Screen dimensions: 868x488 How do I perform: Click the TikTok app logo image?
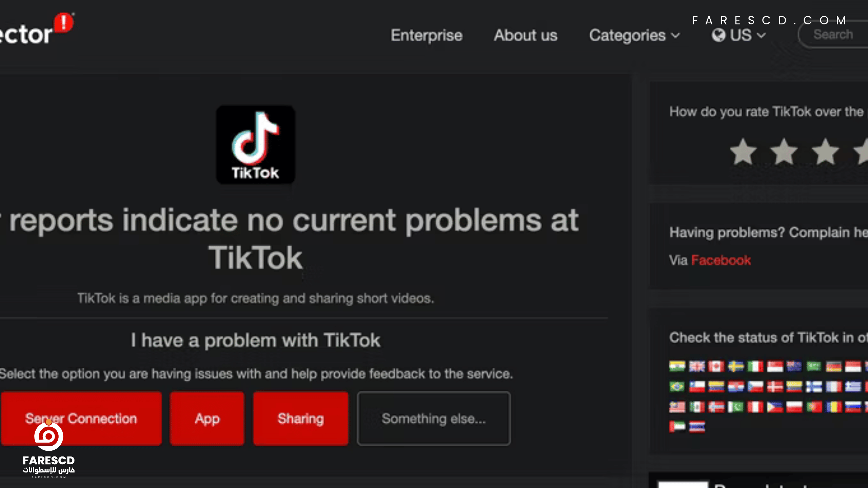[256, 145]
